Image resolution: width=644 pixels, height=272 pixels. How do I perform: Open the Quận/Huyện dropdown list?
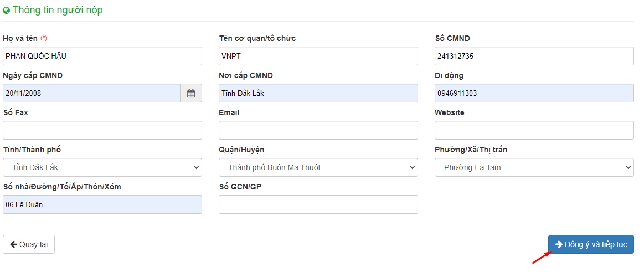tap(318, 167)
